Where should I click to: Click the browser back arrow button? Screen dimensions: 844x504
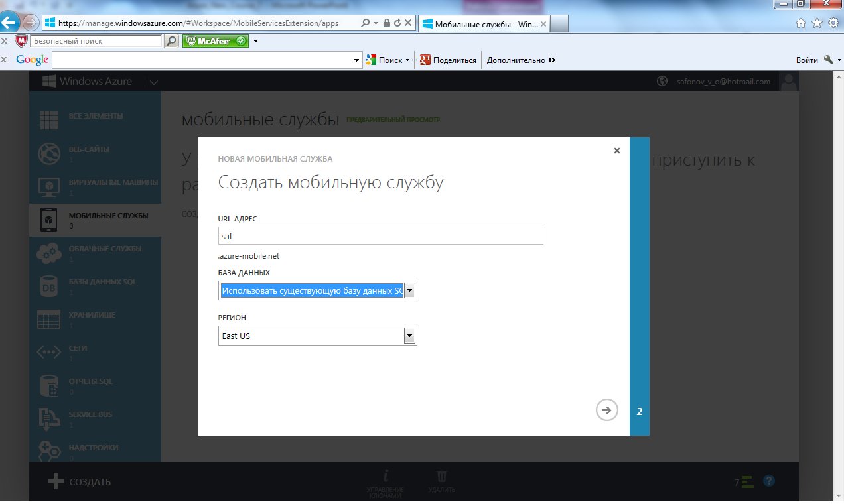click(9, 23)
